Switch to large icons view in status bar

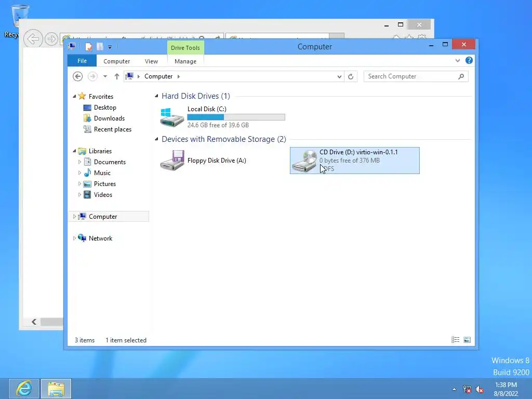(467, 340)
